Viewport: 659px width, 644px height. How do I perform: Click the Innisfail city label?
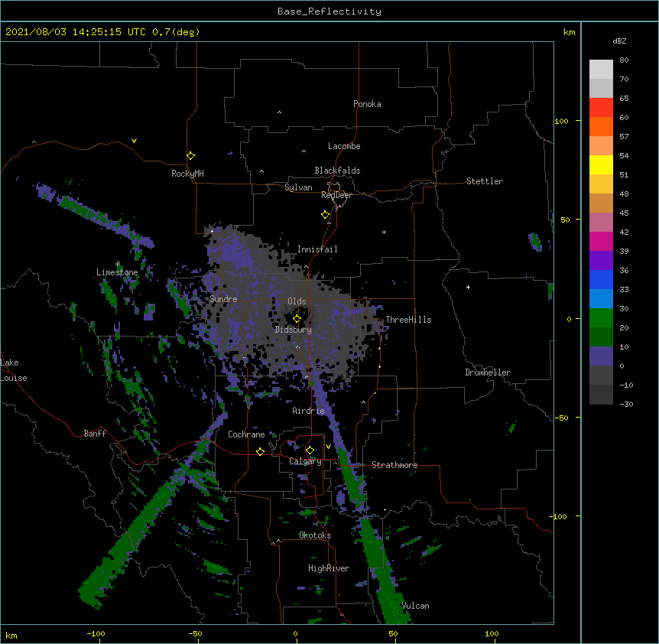click(x=317, y=249)
